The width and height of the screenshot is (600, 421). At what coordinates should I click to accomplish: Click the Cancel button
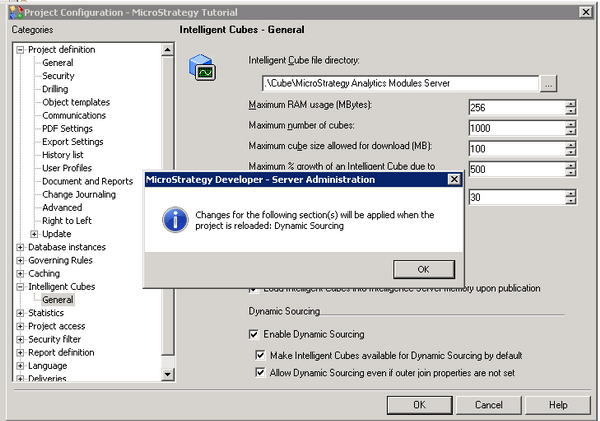(x=488, y=405)
